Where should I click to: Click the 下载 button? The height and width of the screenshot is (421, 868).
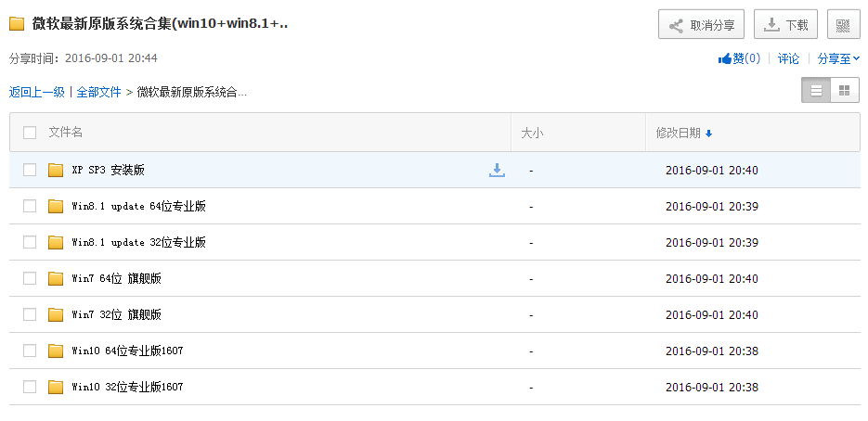(x=785, y=24)
